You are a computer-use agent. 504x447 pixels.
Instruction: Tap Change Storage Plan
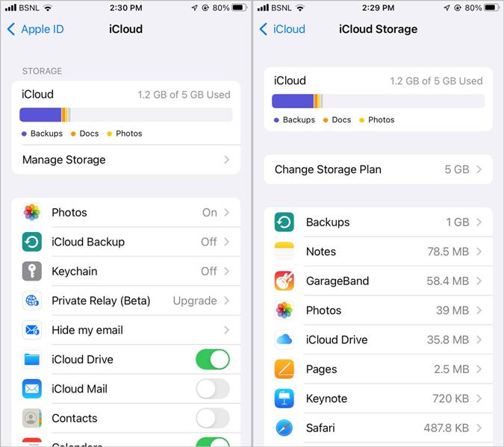click(379, 169)
